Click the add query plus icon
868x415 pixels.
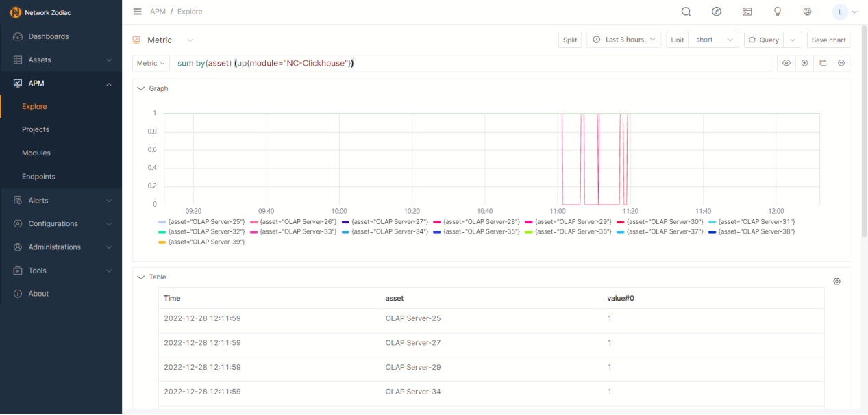pyautogui.click(x=805, y=63)
